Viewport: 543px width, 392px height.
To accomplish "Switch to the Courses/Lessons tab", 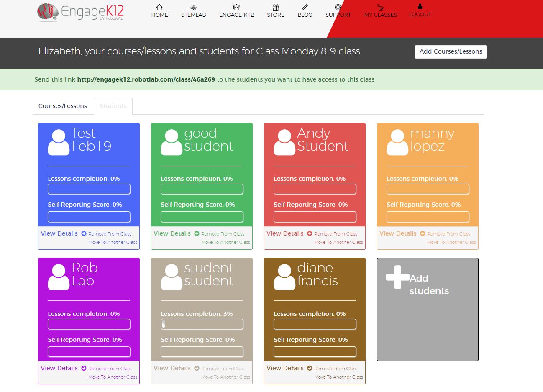I will tap(63, 106).
